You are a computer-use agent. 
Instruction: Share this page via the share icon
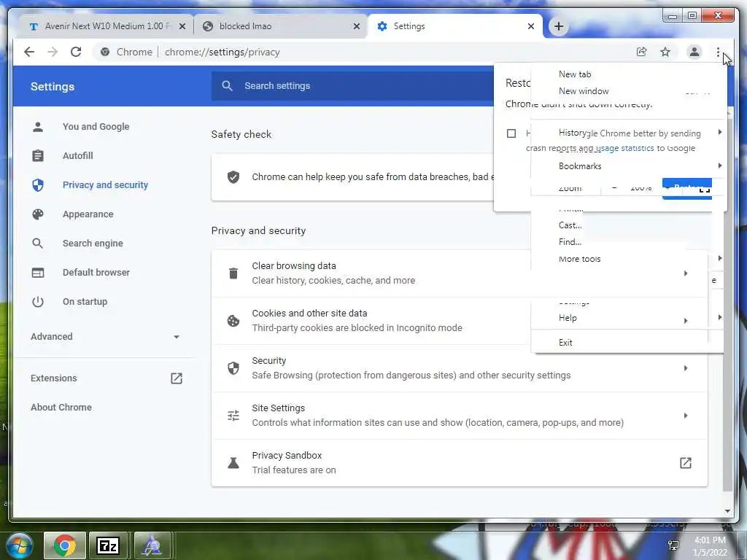click(642, 52)
